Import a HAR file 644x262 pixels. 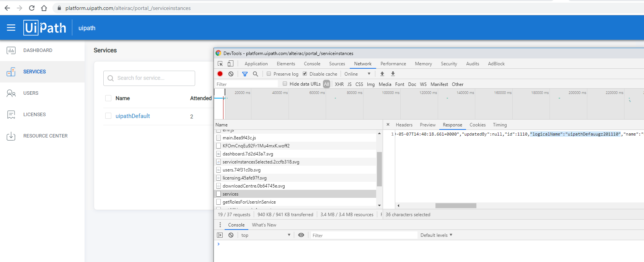382,74
